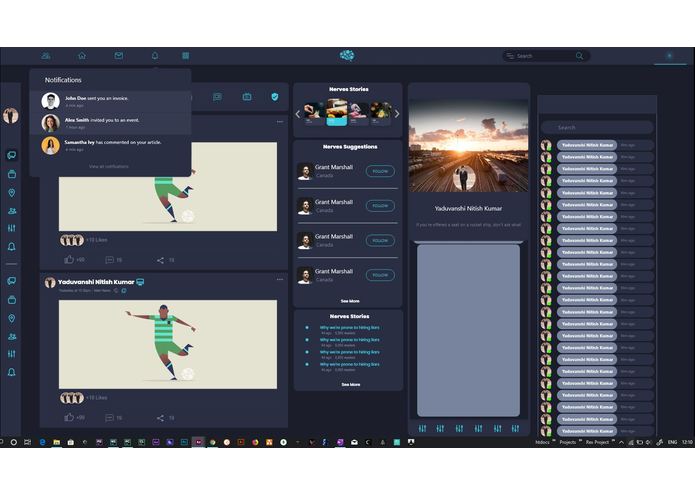This screenshot has height=494, width=695.
Task: Focus the Search field in the chat list panel
Action: click(x=597, y=128)
